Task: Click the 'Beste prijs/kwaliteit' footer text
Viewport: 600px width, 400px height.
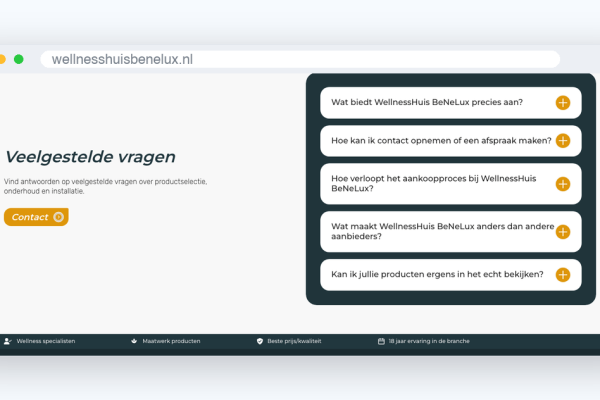Action: [x=294, y=341]
